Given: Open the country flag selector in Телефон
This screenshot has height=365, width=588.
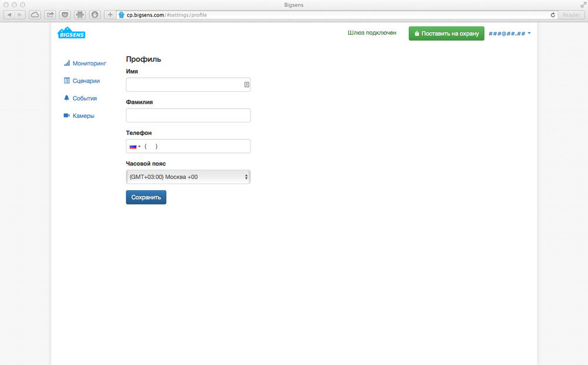Looking at the screenshot, I should point(135,147).
